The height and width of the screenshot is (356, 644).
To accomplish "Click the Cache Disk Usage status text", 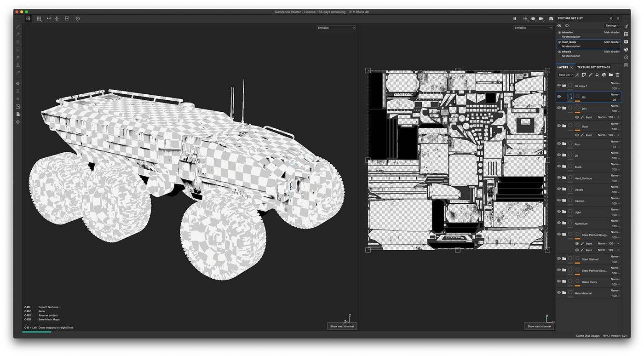I will pyautogui.click(x=587, y=336).
